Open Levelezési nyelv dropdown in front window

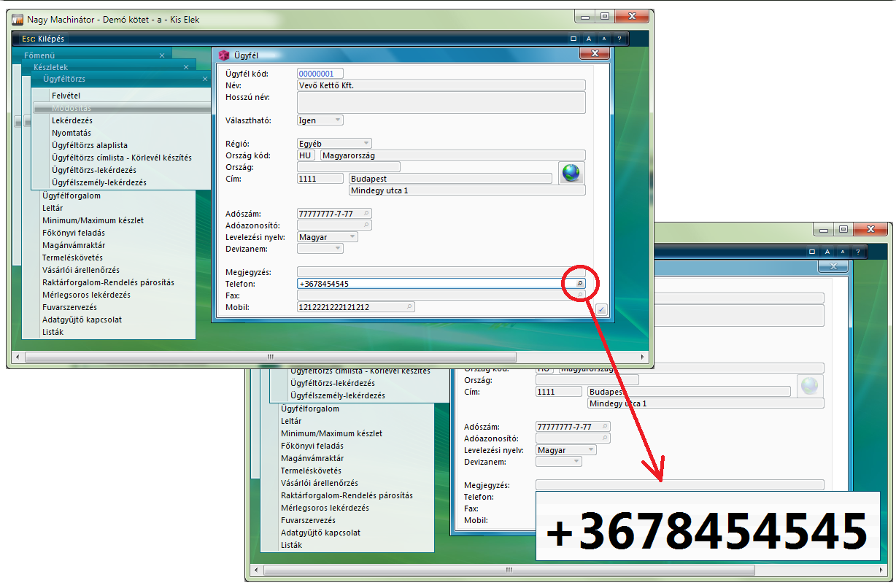[327, 237]
